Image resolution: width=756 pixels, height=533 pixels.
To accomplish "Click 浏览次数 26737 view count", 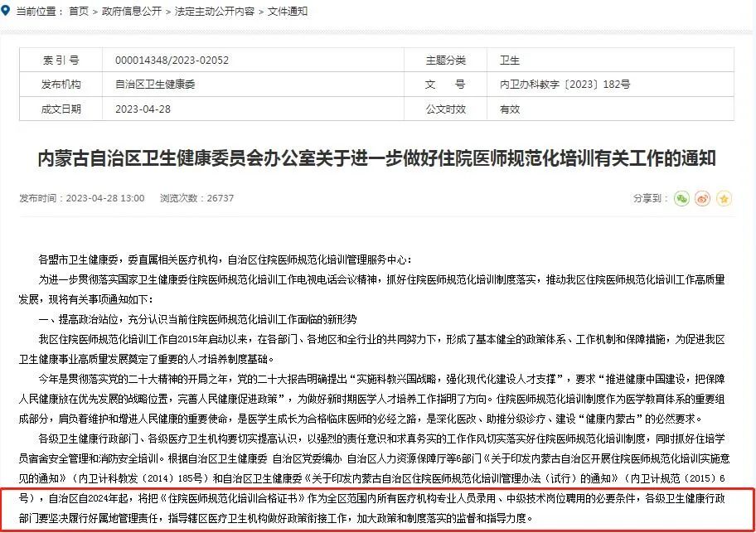I will [196, 198].
